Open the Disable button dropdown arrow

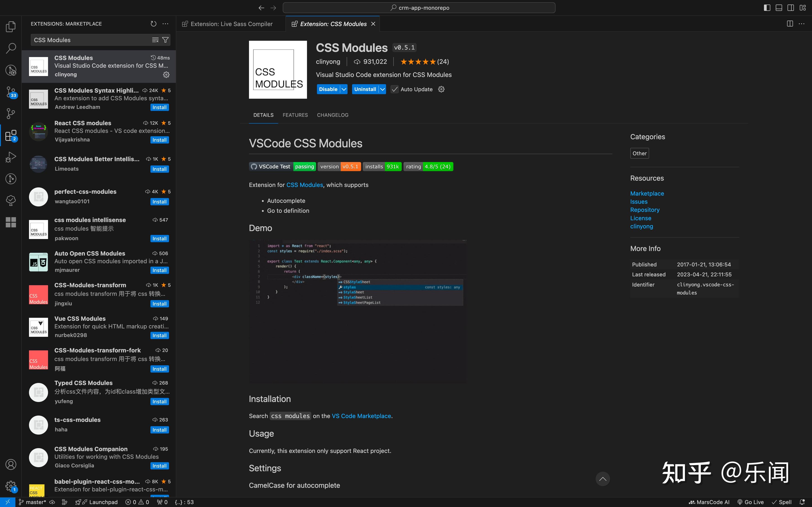point(343,89)
